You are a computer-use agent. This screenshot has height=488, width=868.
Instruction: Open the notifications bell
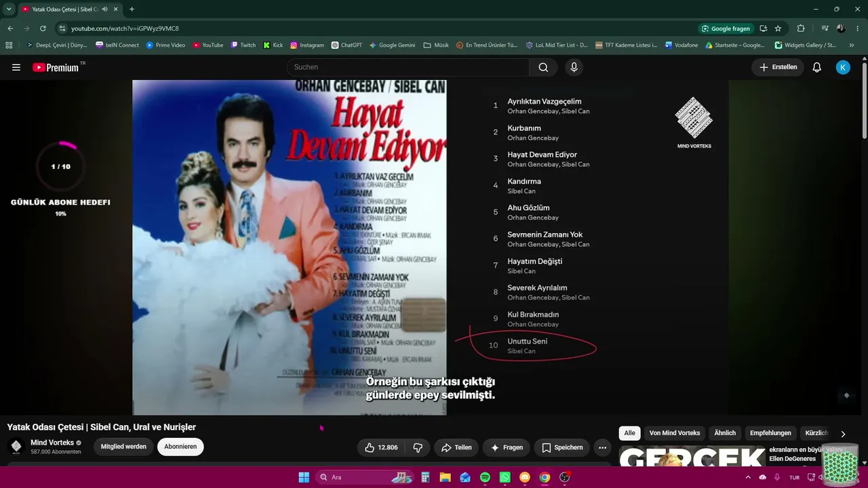817,67
